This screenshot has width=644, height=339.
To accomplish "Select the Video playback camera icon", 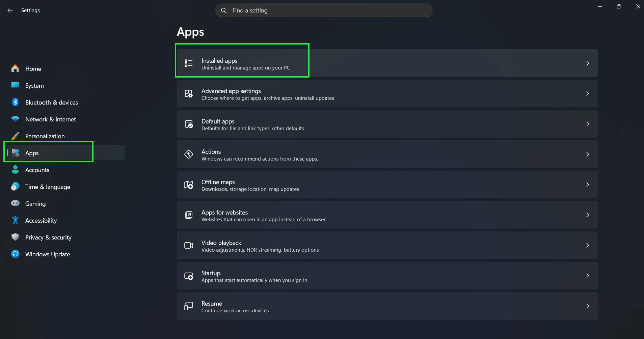I will [189, 245].
